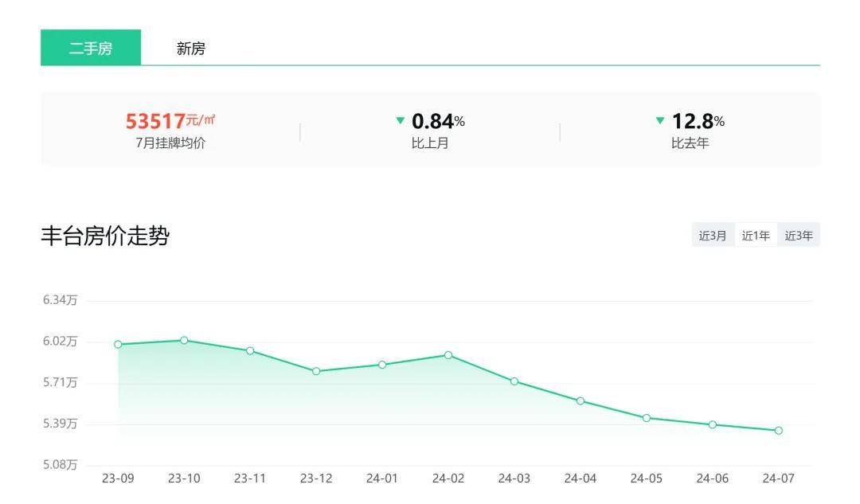Viewport: 860px width, 504px height.
Task: Click the 23-12 x-axis label
Action: 316,479
